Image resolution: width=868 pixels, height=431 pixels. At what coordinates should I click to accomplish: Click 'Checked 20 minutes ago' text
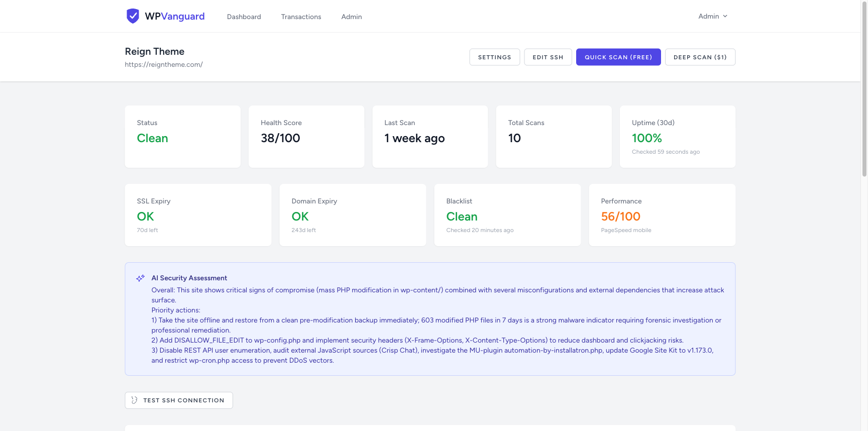click(480, 230)
